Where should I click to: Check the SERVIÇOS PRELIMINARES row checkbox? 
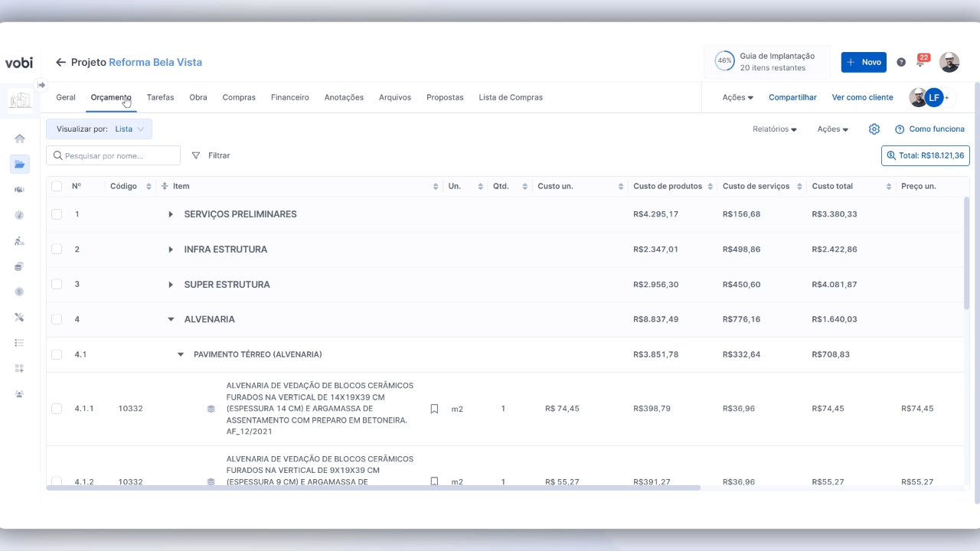[x=57, y=214]
